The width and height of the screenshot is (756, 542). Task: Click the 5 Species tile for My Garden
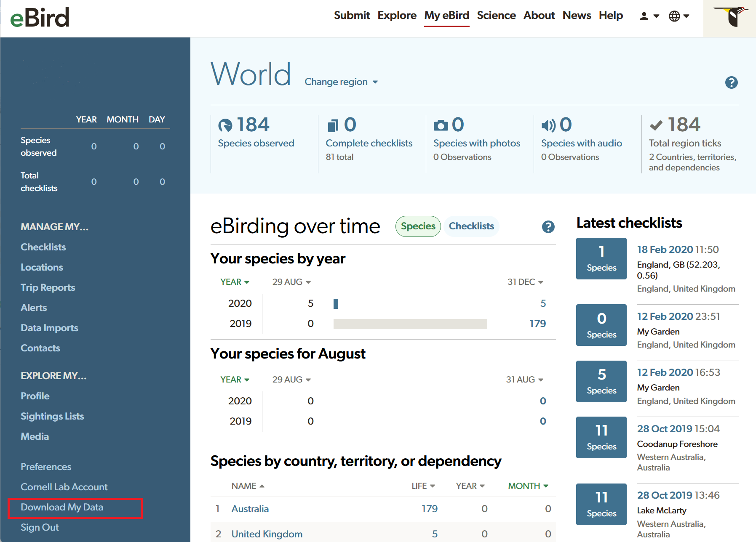[x=601, y=381]
